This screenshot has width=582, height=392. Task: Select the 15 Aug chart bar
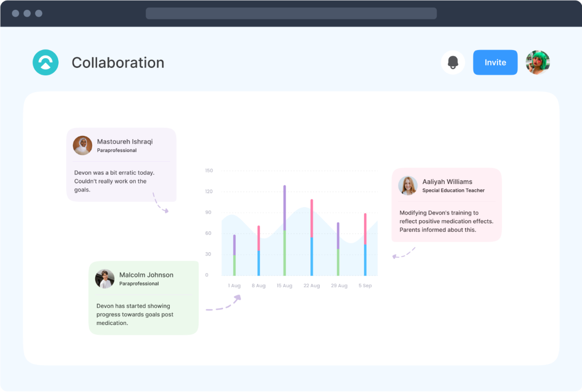click(x=284, y=230)
